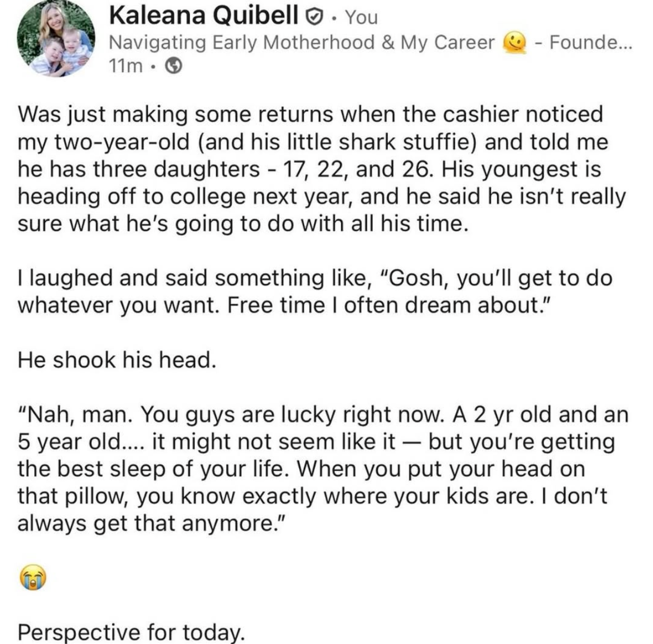The width and height of the screenshot is (653, 644).
Task: Click the ages "17, 22, and 26" text
Action: (349, 169)
